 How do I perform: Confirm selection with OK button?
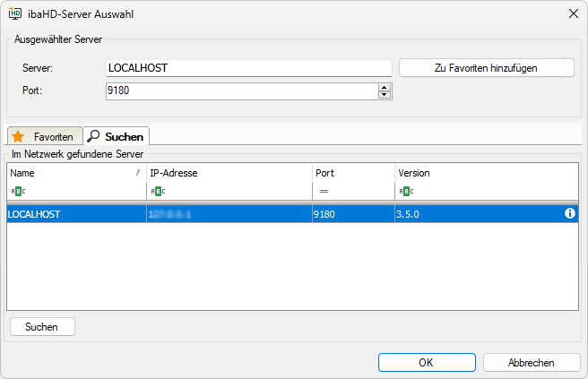click(x=427, y=362)
